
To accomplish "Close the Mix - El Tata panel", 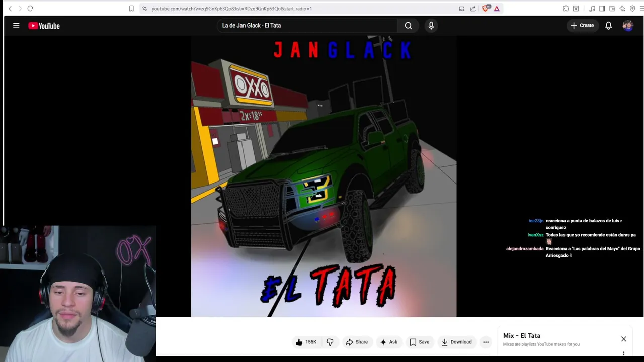I will point(624,339).
